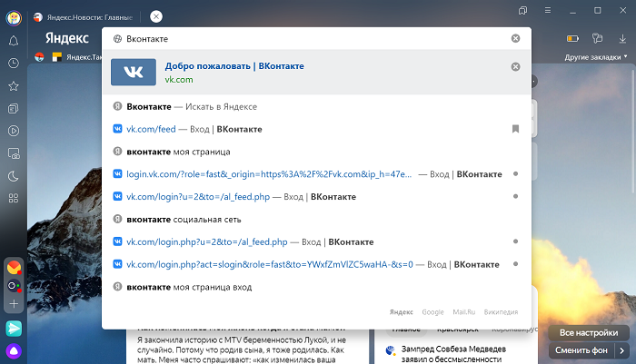Search with Mail.Ru engine

(x=463, y=311)
